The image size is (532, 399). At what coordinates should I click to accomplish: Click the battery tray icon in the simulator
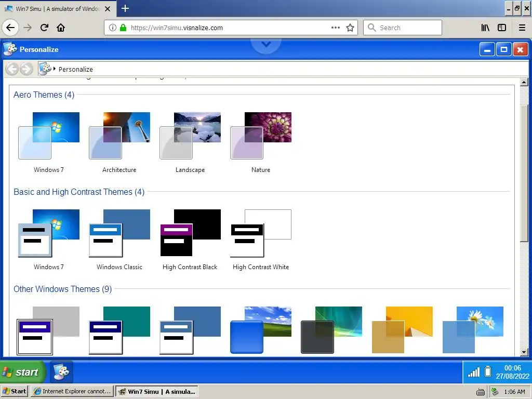click(488, 371)
